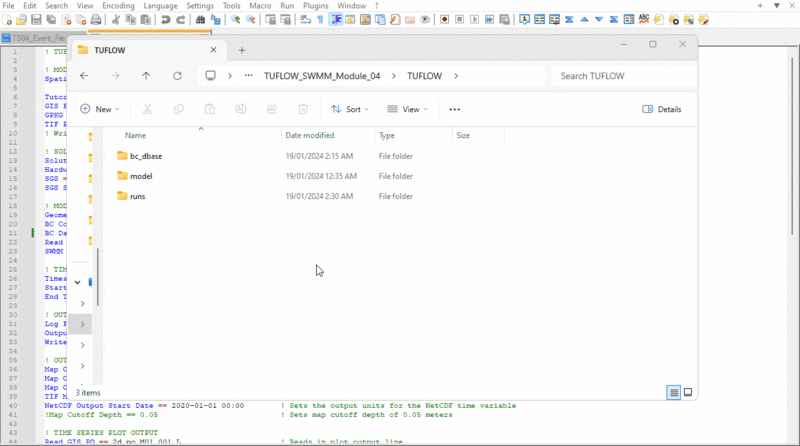Click the Print icon in Notepad++ toolbar
800x446 pixels.
pyautogui.click(x=96, y=20)
